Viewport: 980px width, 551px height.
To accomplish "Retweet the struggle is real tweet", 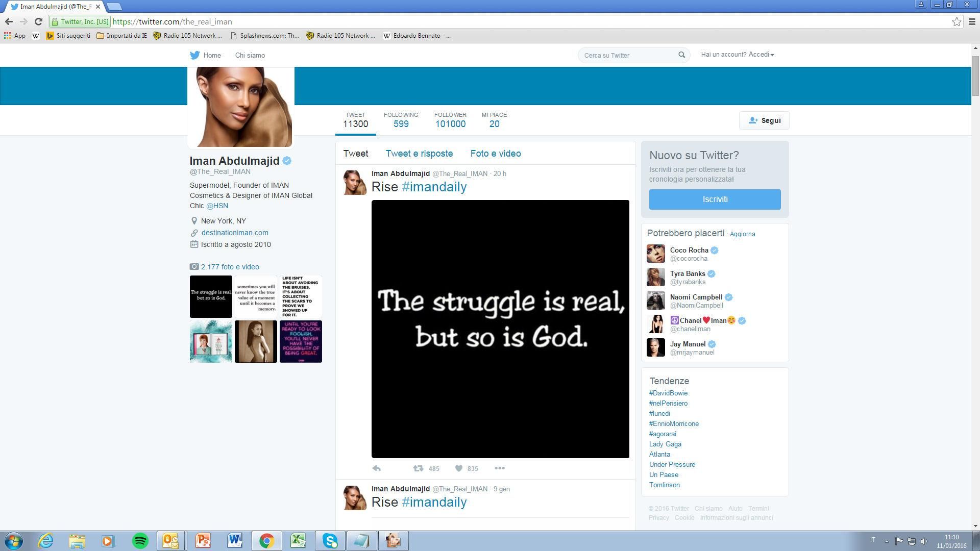I will 418,468.
